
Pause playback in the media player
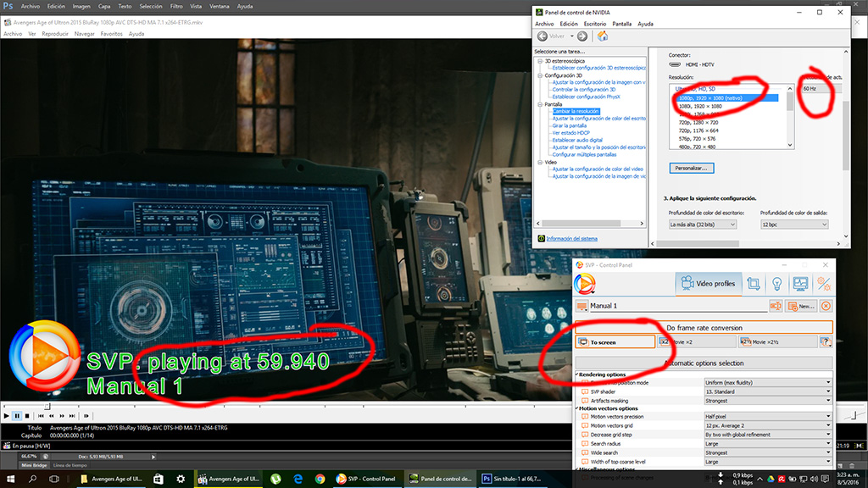(17, 416)
